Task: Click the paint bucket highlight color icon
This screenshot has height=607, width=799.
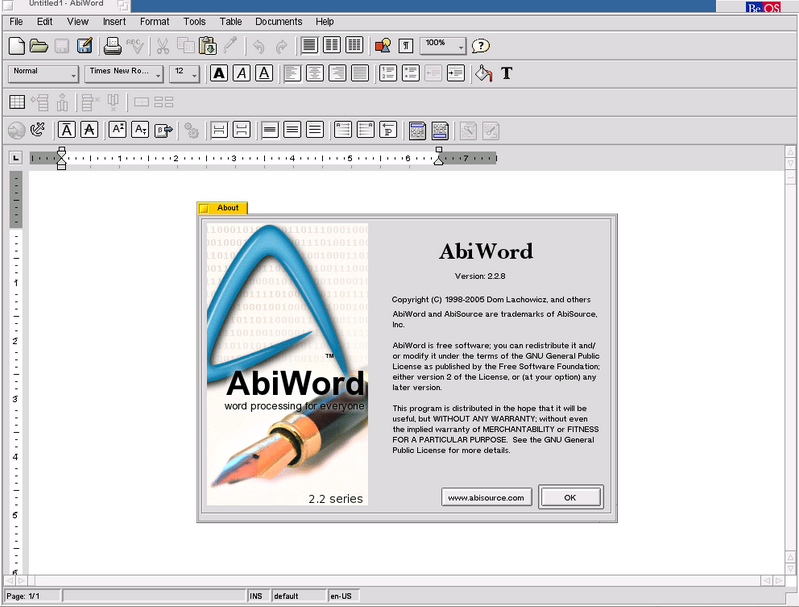Action: tap(484, 73)
